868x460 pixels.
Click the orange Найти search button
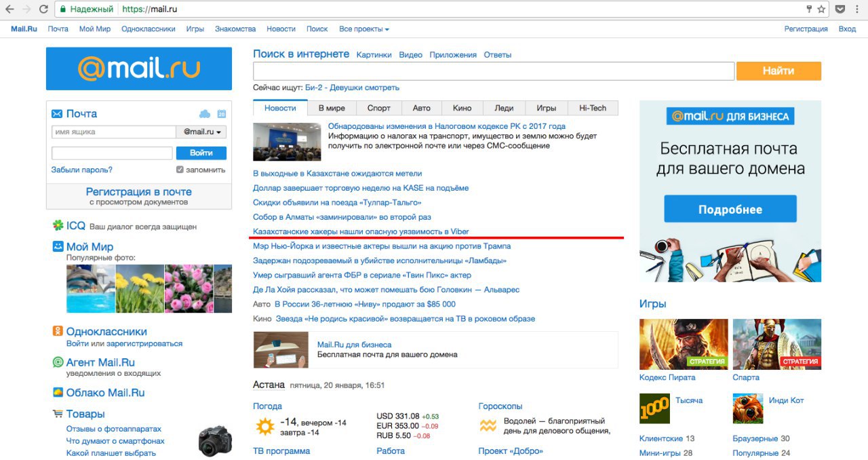[778, 71]
